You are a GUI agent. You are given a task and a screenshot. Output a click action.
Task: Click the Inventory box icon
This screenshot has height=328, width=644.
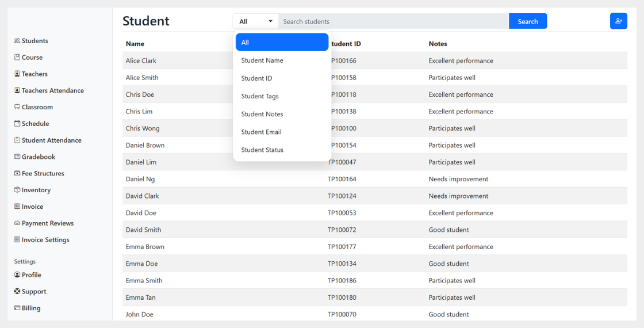[17, 190]
